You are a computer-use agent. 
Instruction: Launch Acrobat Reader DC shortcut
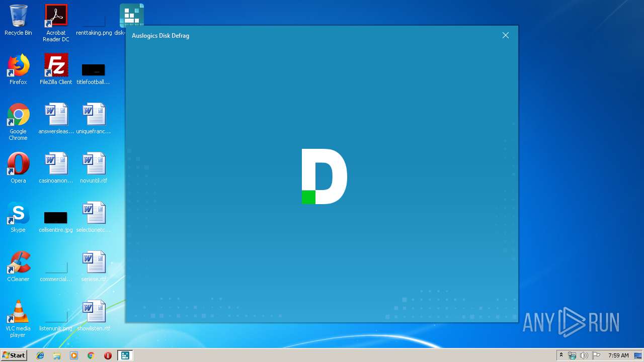56,23
